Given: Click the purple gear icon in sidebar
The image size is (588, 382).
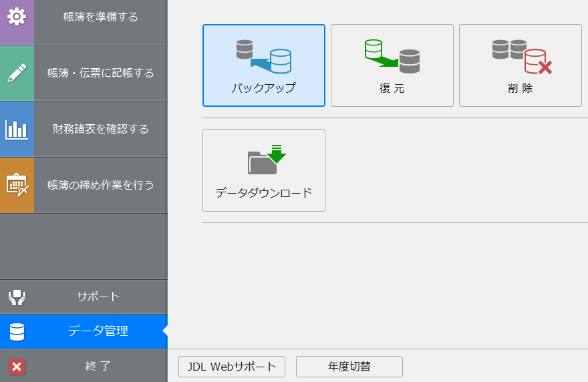Looking at the screenshot, I should [x=17, y=17].
